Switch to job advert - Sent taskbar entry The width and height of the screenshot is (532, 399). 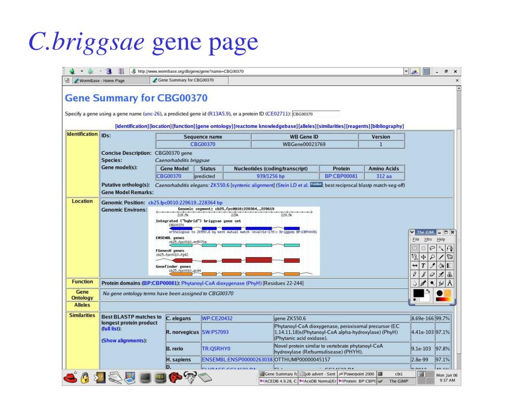pyautogui.click(x=318, y=374)
